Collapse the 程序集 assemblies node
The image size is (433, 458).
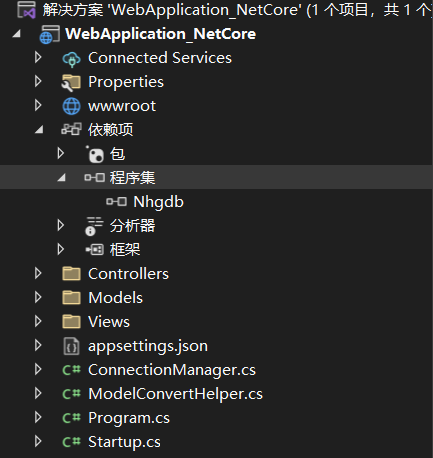(x=61, y=178)
